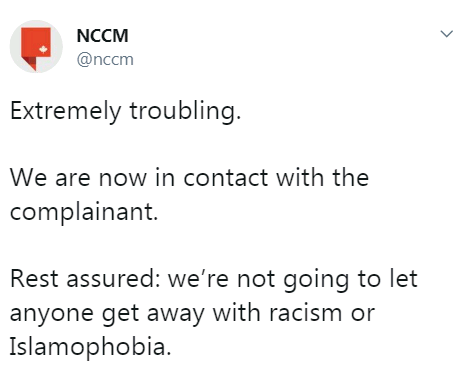Click the word "we're" in the tweet
465x372 pixels.
click(198, 279)
